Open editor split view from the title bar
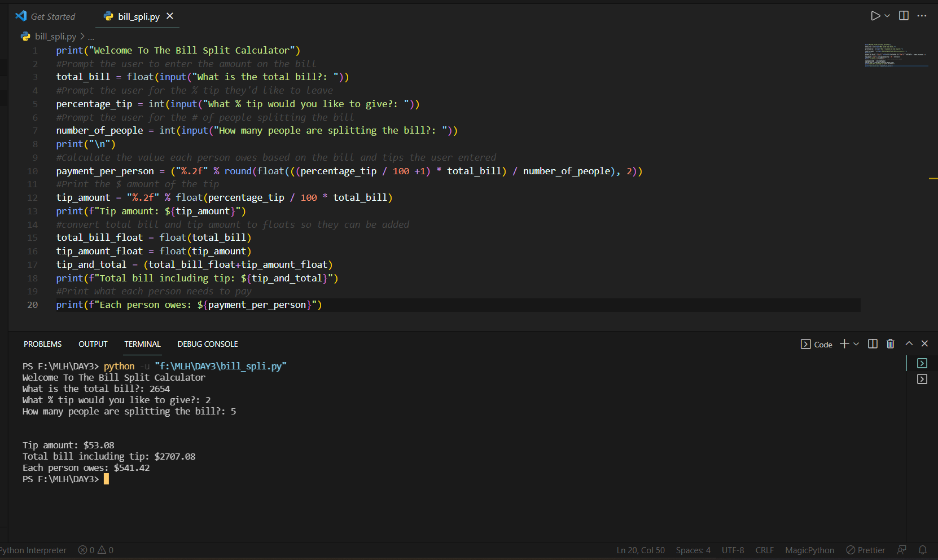Screen dimensions: 938x560 (x=903, y=16)
